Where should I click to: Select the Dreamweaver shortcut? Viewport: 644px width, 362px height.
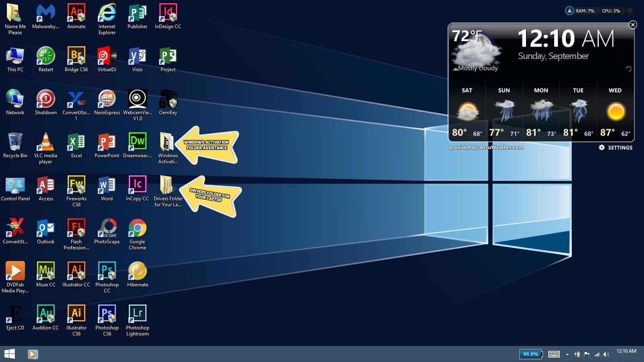point(137,146)
